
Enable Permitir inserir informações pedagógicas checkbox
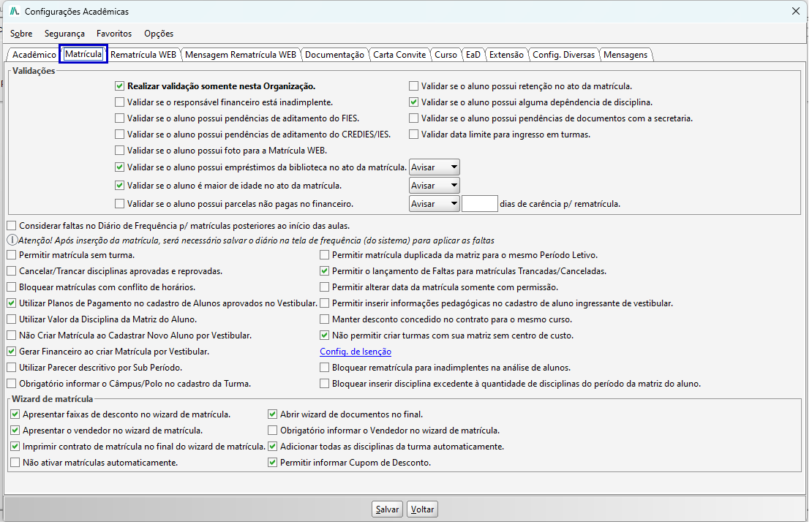coord(324,303)
